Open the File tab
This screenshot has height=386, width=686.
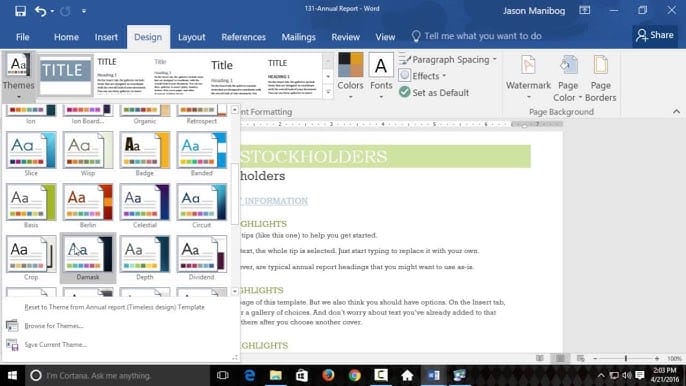[22, 37]
